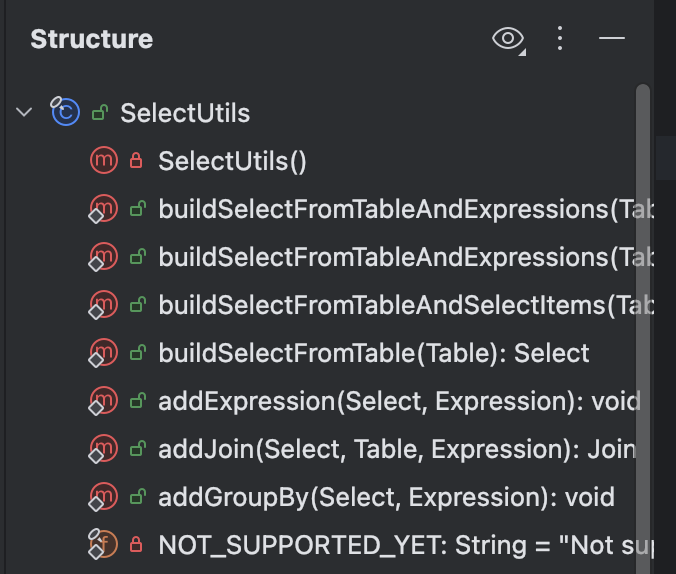Select the NOT_SUPPORTED_YET String field
Image resolution: width=676 pixels, height=574 pixels.
[406, 545]
